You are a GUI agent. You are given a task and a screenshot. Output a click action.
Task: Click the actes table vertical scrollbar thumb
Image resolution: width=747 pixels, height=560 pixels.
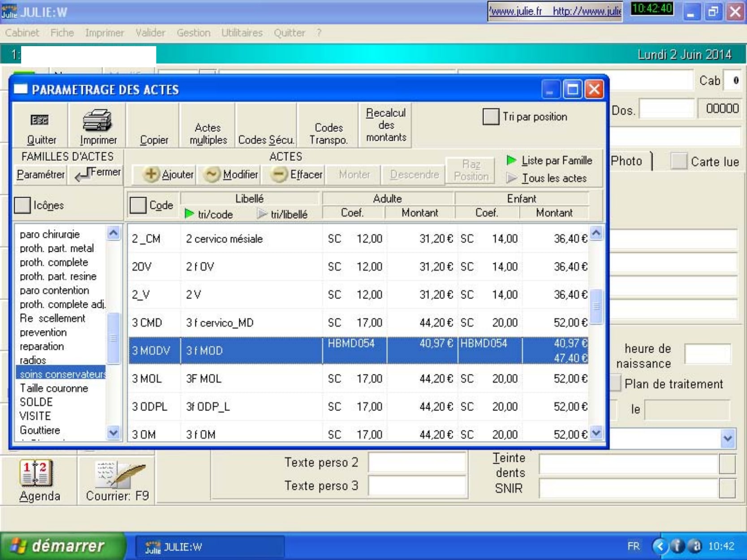point(596,306)
